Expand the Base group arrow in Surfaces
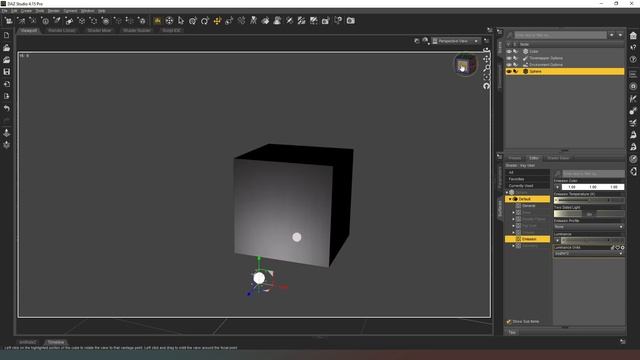This screenshot has width=640, height=360. (513, 212)
